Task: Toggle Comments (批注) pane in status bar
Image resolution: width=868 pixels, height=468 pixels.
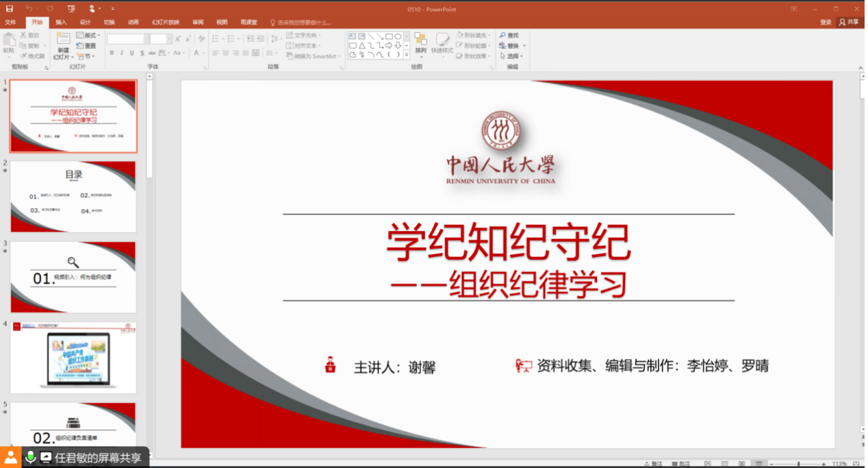Action: tap(680, 464)
